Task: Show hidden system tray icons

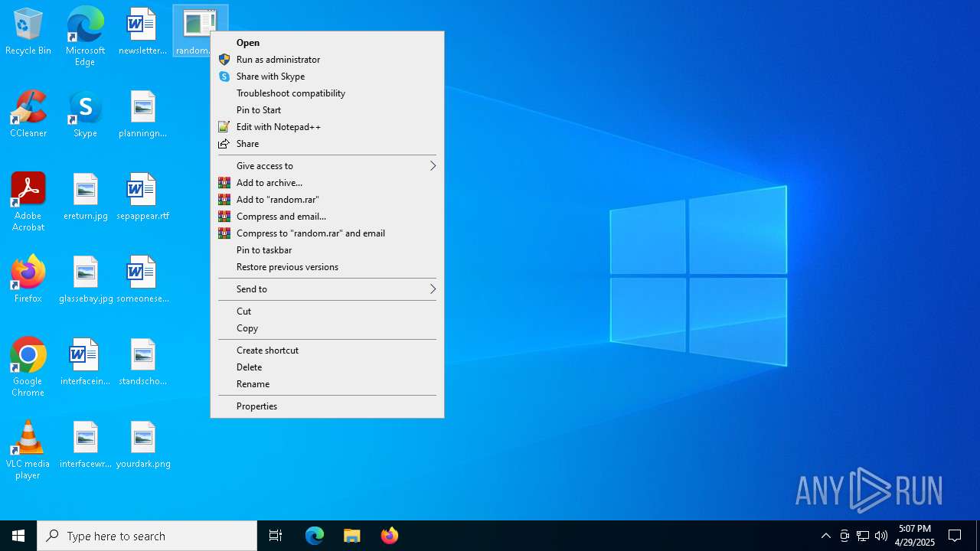Action: click(x=825, y=536)
